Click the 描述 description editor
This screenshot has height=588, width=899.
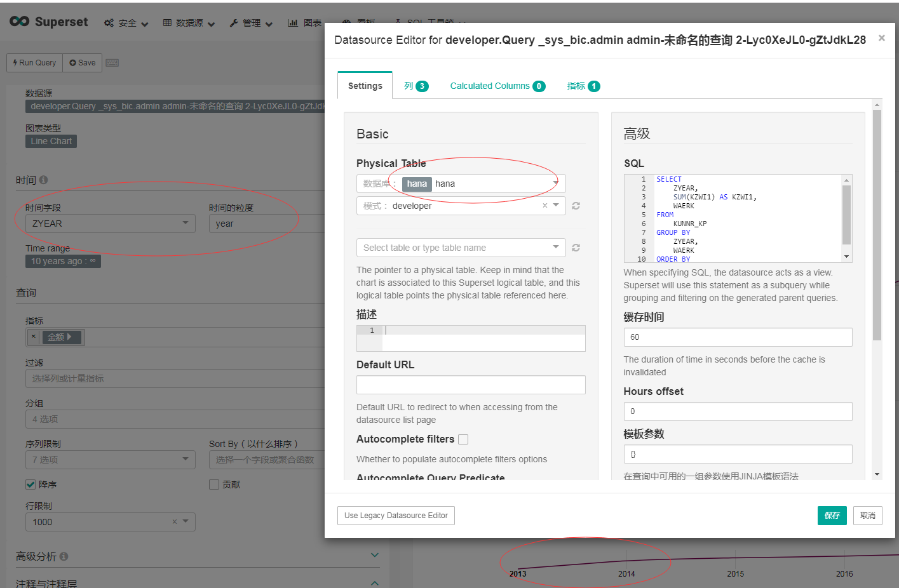[x=471, y=338]
